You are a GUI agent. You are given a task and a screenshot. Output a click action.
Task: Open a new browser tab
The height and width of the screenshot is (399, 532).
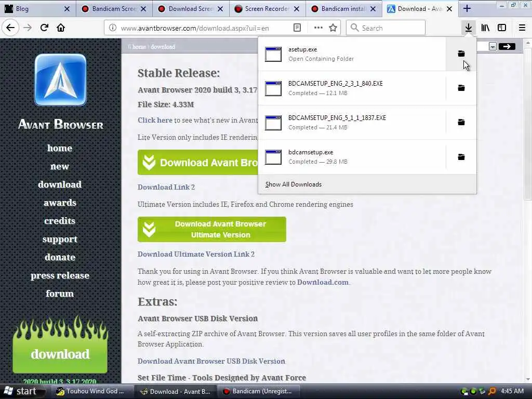pos(467,9)
